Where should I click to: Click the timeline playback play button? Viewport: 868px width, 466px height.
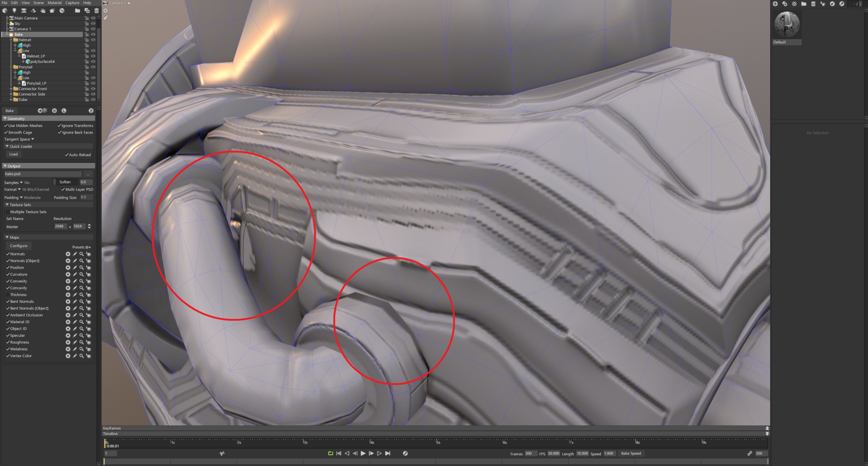click(x=363, y=453)
